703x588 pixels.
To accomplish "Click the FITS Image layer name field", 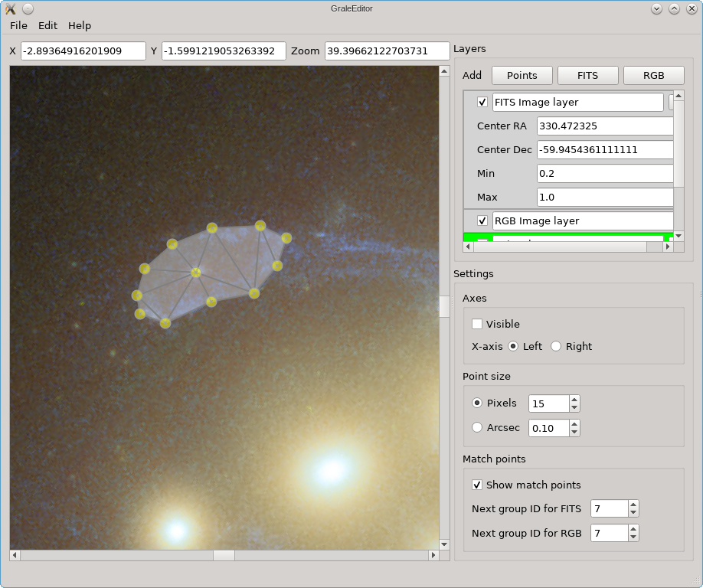I will 578,102.
